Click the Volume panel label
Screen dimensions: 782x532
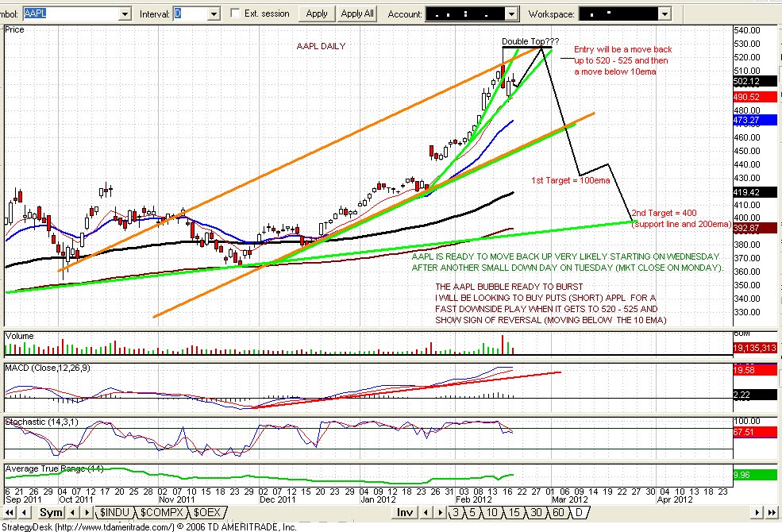(x=19, y=336)
